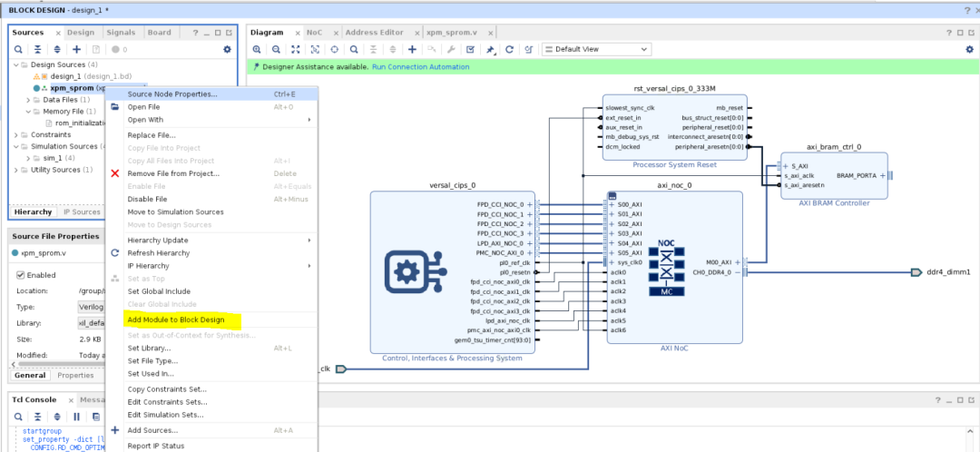The image size is (980, 452).
Task: Zoom in on the block diagram
Action: point(257,49)
